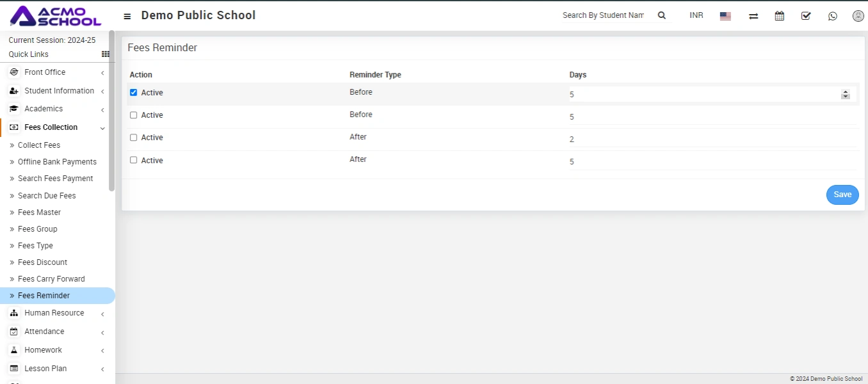This screenshot has width=868, height=384.
Task: Click the search magnifier icon
Action: point(662,15)
